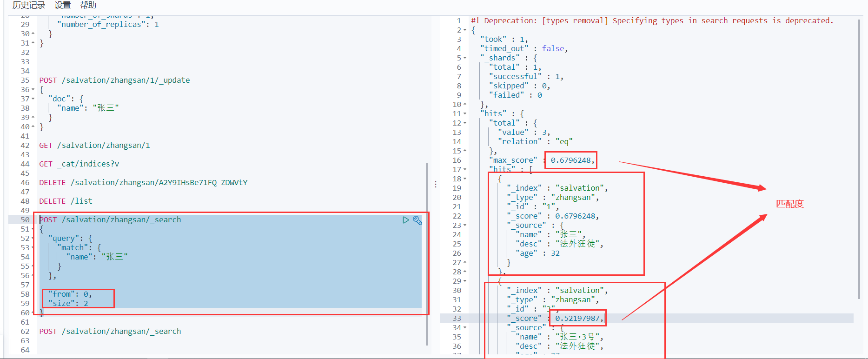Click the "DELETE /list" request line
This screenshot has width=868, height=359.
66,201
